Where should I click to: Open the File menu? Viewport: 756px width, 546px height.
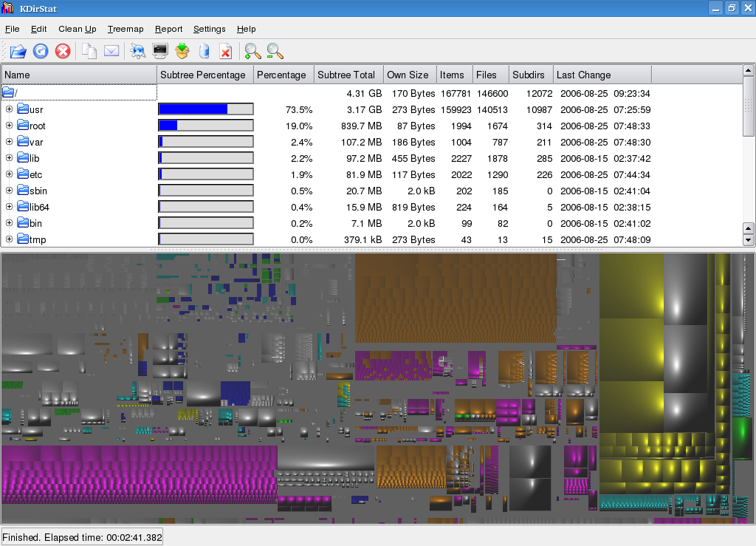pyautogui.click(x=12, y=29)
